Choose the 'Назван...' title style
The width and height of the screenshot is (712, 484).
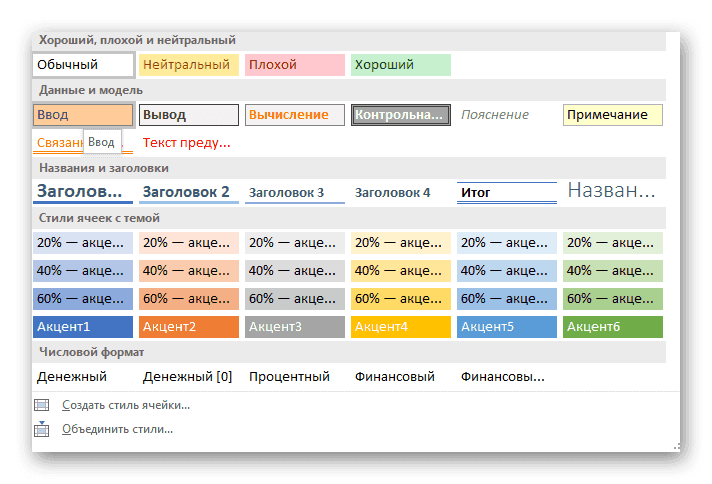[x=613, y=192]
